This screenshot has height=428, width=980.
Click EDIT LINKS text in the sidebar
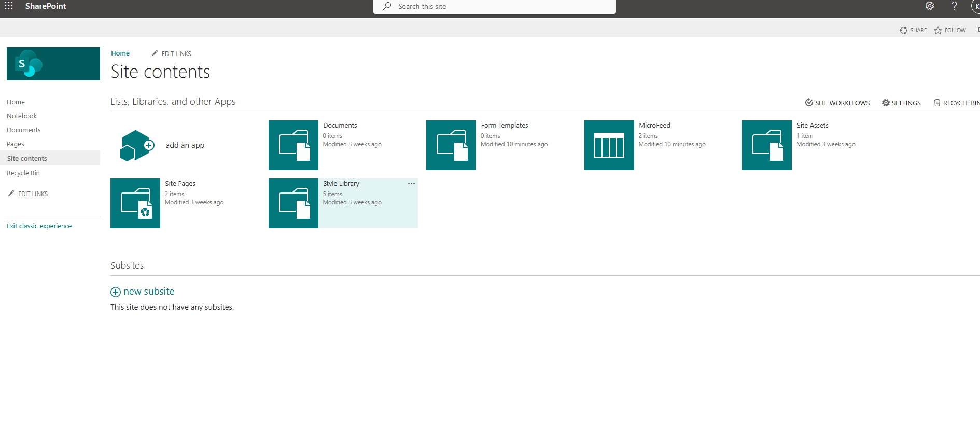33,194
